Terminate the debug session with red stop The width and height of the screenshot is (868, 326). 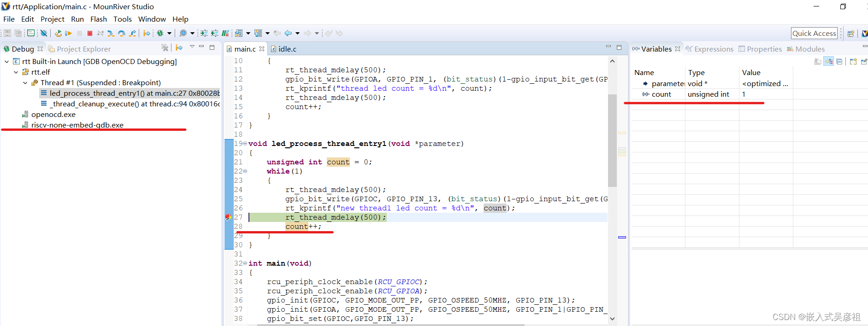pyautogui.click(x=90, y=33)
